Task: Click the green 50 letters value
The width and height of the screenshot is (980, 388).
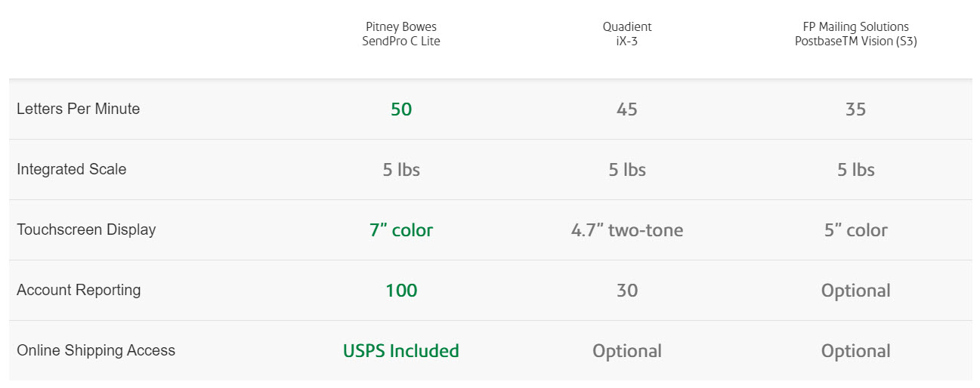Action: (x=401, y=109)
